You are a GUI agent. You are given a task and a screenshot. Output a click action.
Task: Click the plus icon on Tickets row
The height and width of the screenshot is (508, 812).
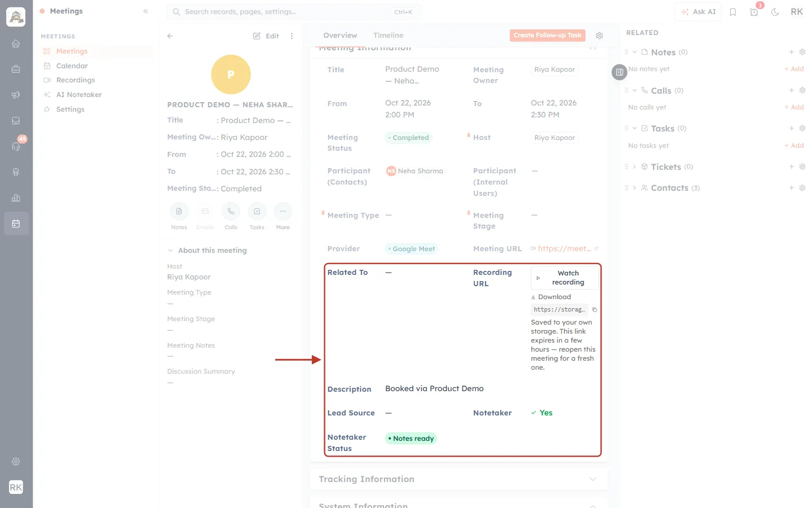tap(791, 167)
